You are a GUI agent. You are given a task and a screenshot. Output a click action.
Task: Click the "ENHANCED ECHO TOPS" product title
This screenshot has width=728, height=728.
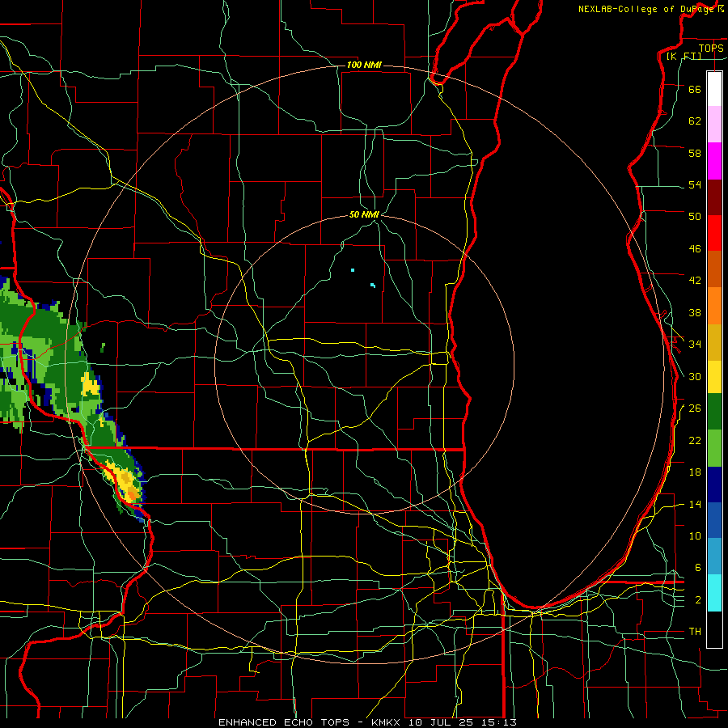click(284, 722)
